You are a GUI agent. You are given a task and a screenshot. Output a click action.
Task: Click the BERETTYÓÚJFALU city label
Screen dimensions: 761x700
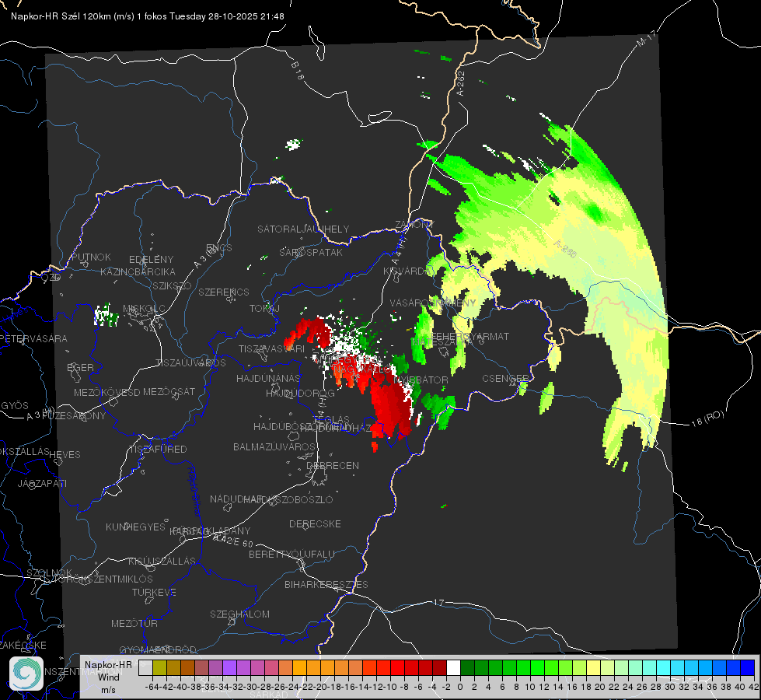291,554
